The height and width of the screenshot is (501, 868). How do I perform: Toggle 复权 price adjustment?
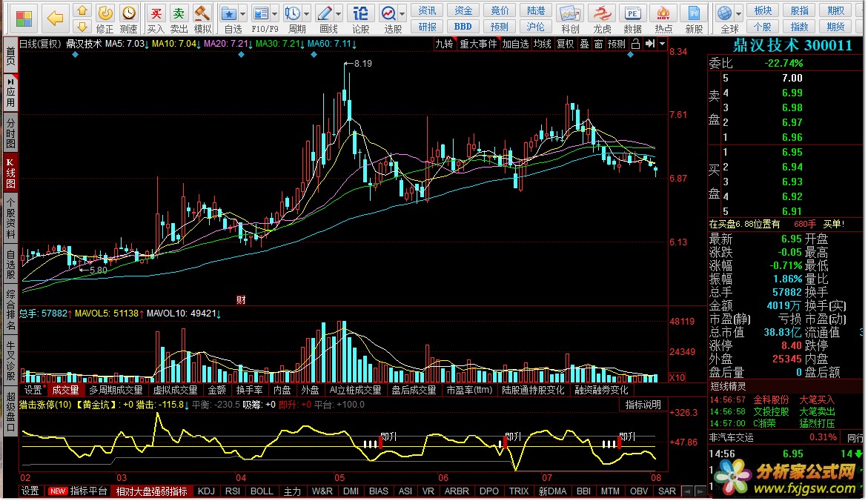tap(565, 44)
